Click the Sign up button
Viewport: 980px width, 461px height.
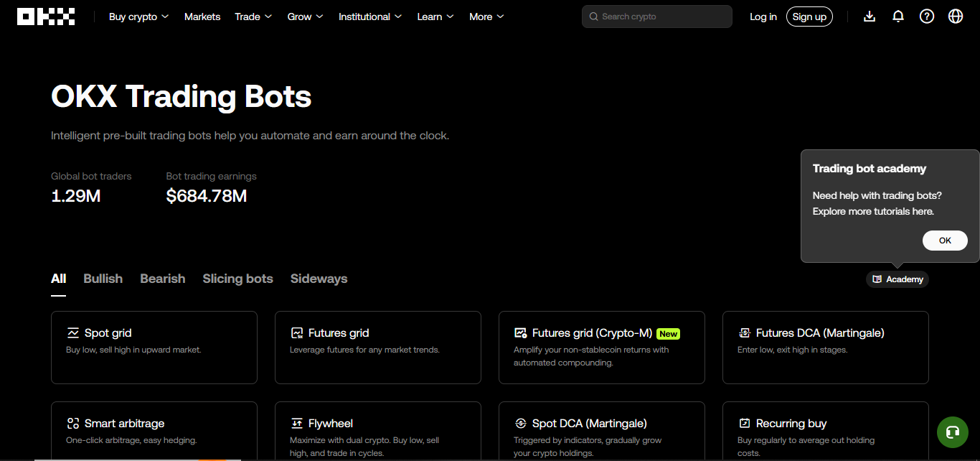pos(809,17)
